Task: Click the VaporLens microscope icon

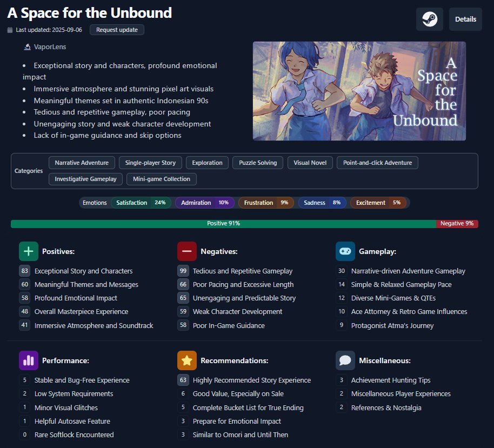Action: click(28, 47)
